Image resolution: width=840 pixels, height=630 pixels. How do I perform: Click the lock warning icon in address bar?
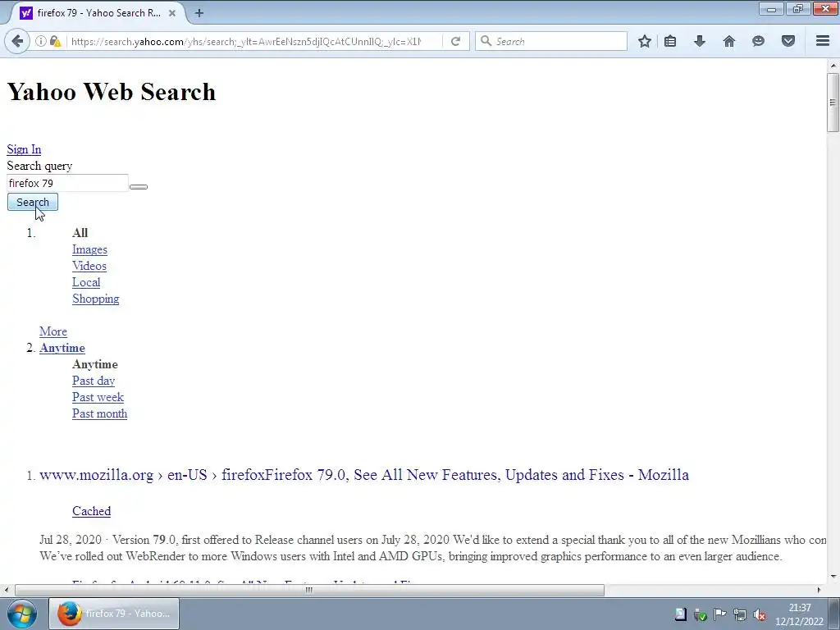(55, 41)
